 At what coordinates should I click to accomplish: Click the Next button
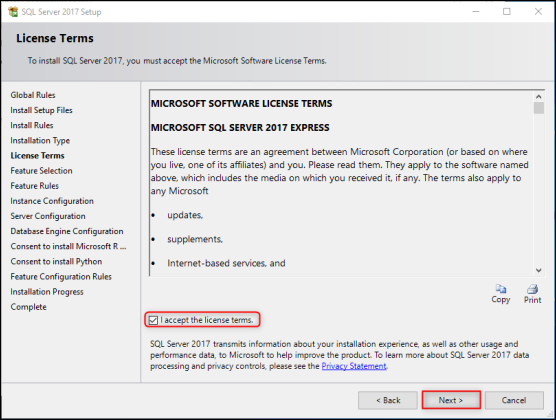tap(451, 400)
